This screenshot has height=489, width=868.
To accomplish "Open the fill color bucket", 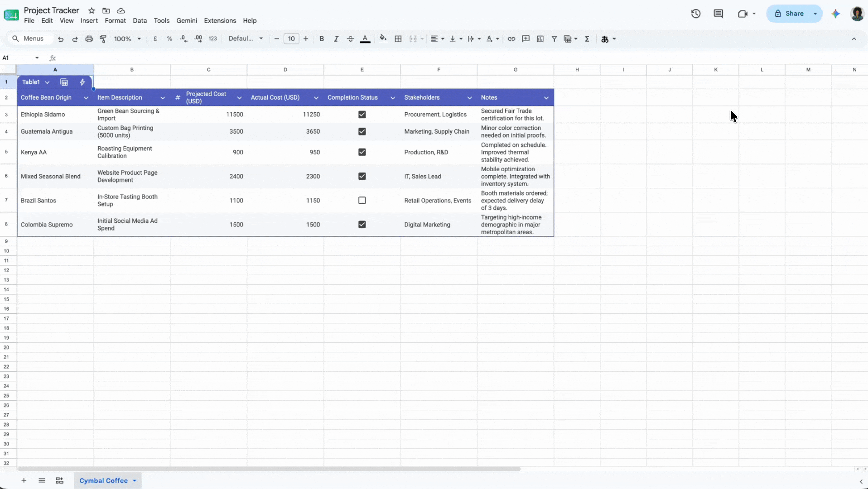I will pos(383,39).
